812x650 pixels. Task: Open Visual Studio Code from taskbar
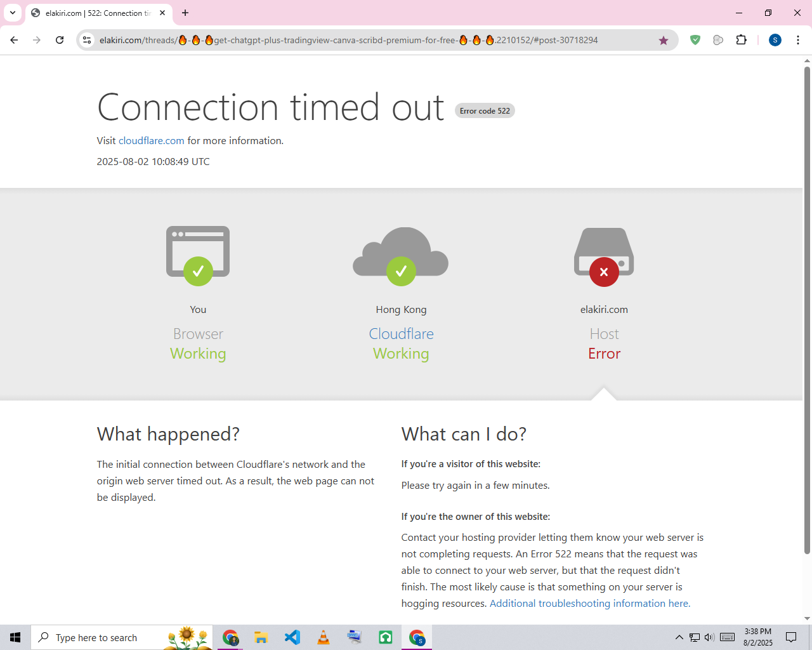coord(292,637)
